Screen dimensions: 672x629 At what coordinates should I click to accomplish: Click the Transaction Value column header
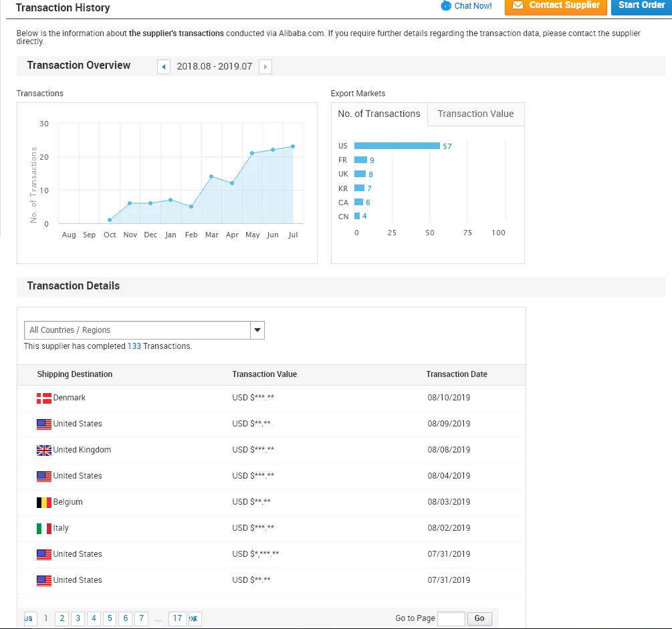(x=264, y=374)
